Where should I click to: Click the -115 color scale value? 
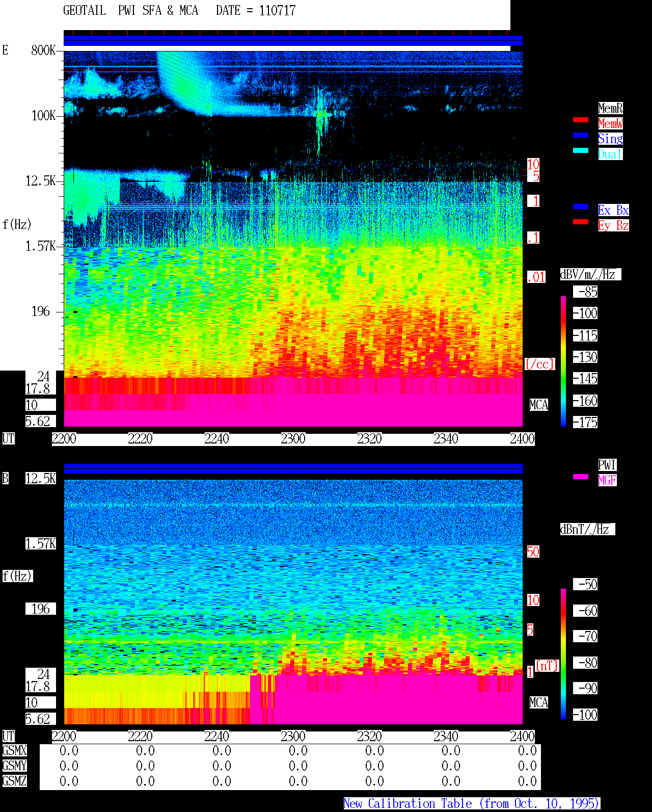[x=585, y=335]
